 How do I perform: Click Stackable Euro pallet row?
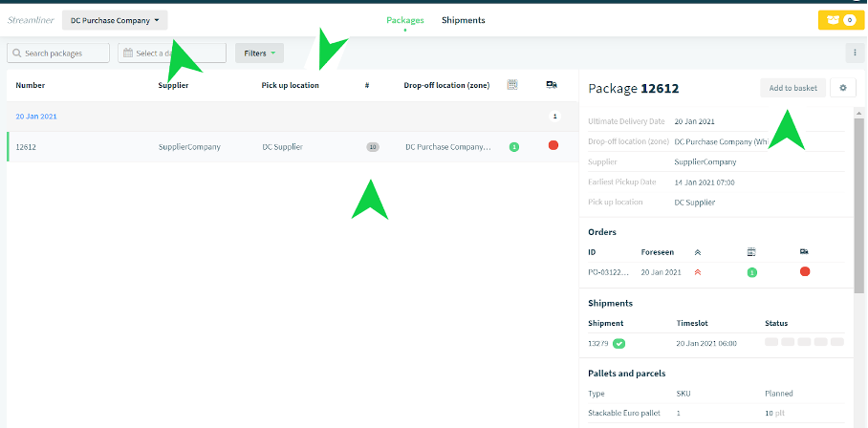point(716,413)
